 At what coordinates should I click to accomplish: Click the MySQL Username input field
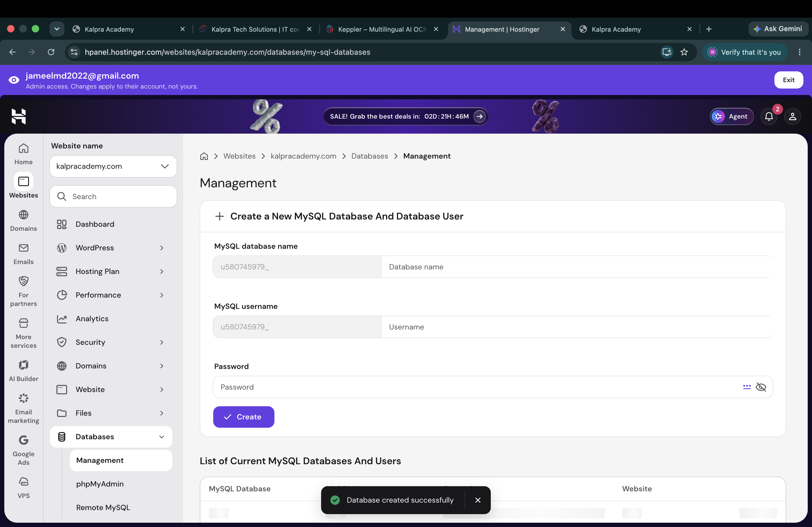click(x=577, y=327)
